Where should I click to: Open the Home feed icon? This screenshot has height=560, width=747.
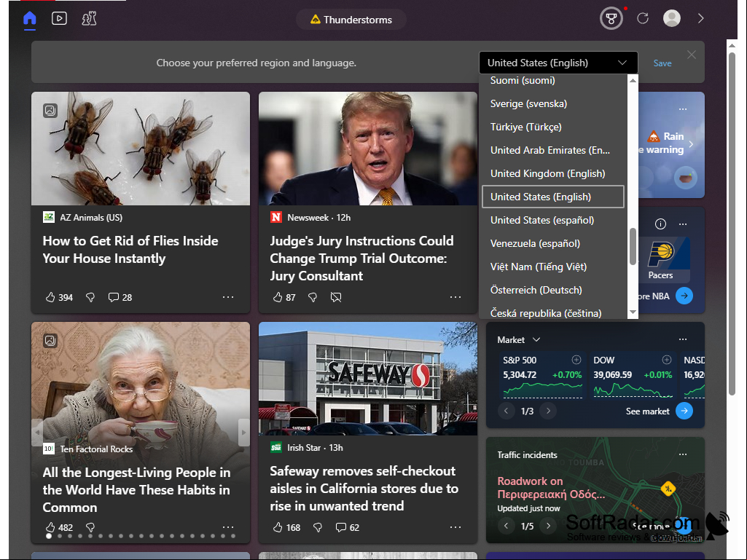tap(30, 19)
